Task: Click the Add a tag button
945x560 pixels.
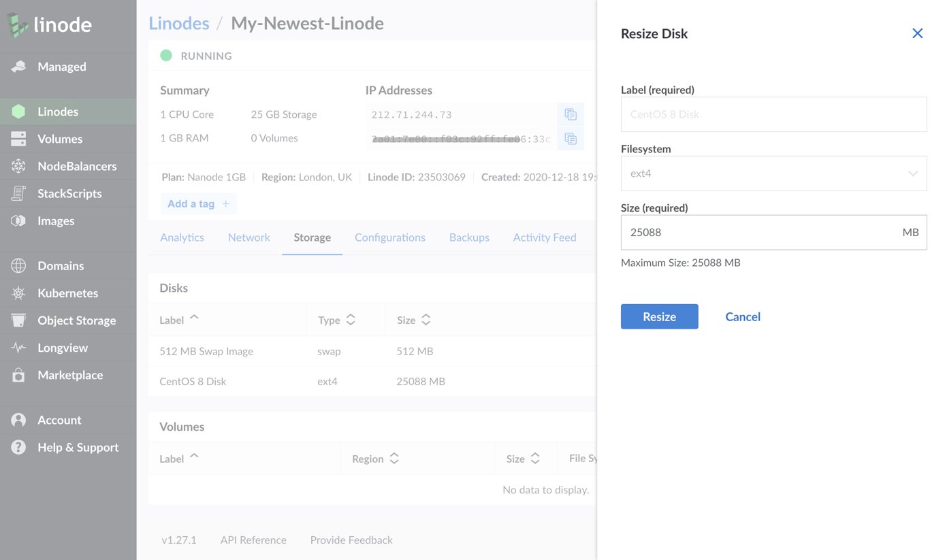Action: point(199,203)
